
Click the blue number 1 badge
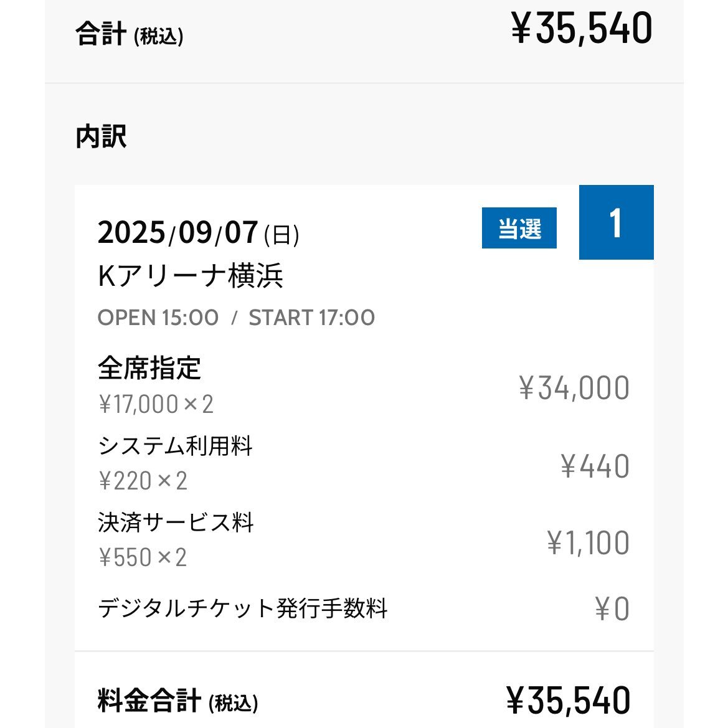click(616, 222)
